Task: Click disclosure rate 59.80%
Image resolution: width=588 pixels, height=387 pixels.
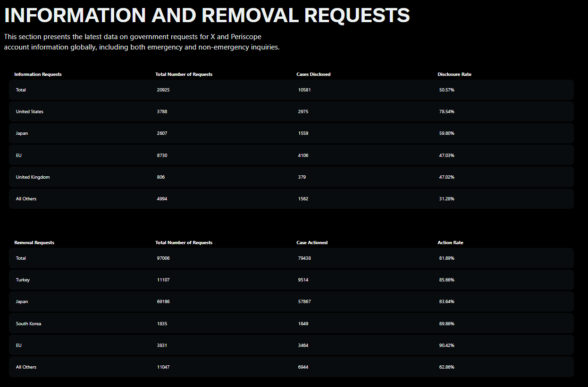Action: [x=446, y=133]
